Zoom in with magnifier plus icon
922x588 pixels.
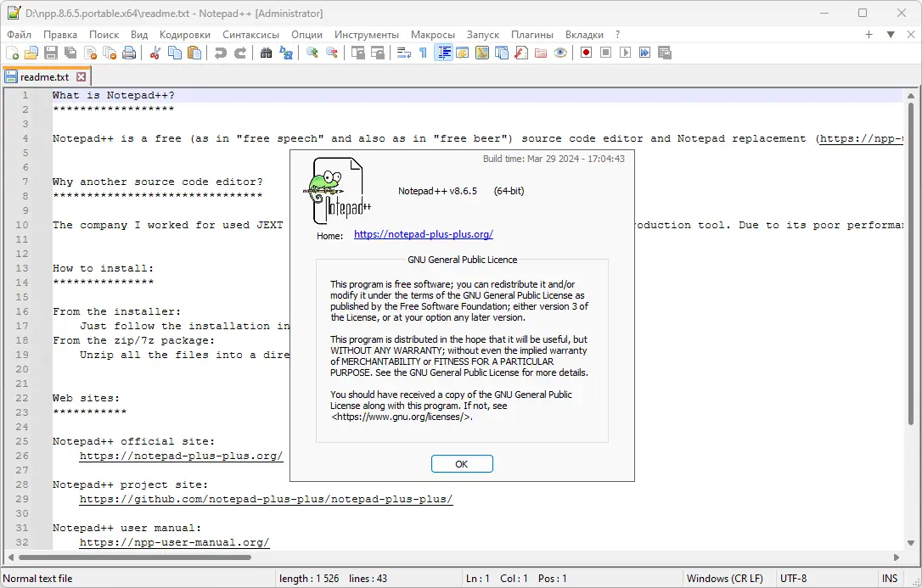click(312, 53)
